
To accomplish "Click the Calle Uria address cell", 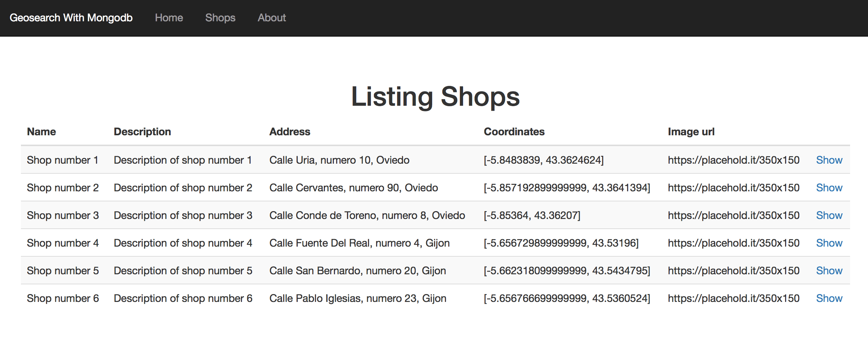I will pyautogui.click(x=339, y=160).
